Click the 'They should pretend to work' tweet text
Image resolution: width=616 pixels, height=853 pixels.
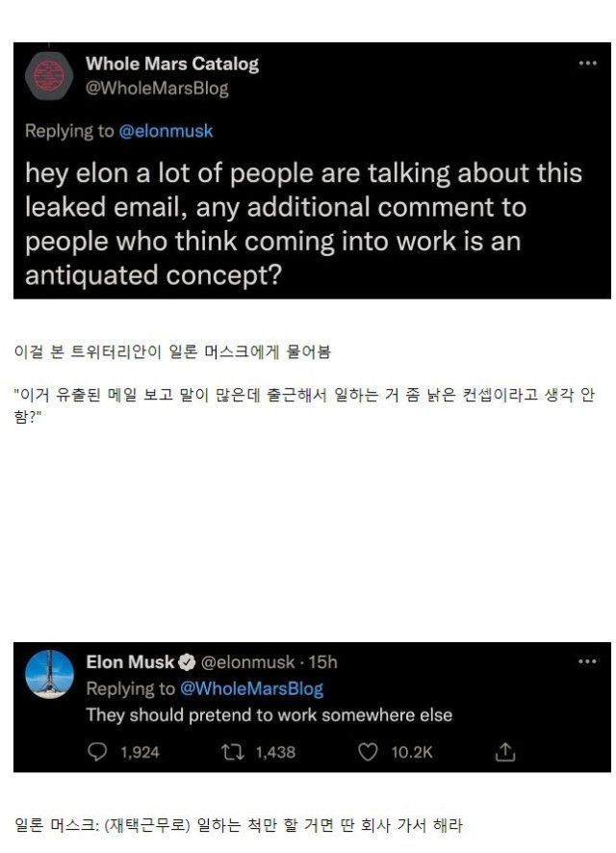(269, 715)
